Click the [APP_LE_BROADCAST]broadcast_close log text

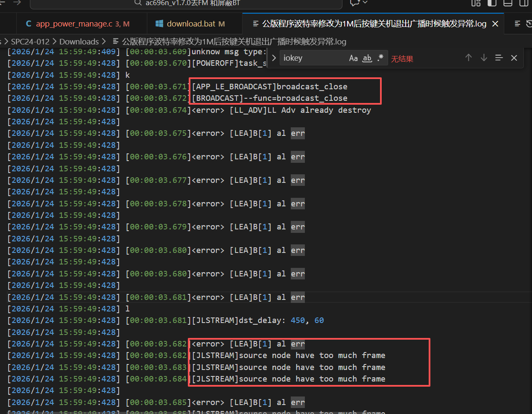pos(270,87)
